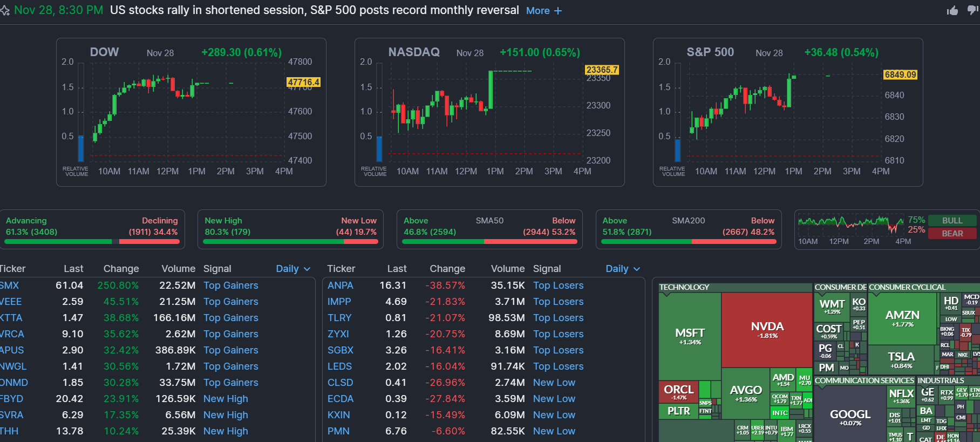Read the US stocks rally news headline
This screenshot has width=980, height=442.
pyautogui.click(x=314, y=10)
